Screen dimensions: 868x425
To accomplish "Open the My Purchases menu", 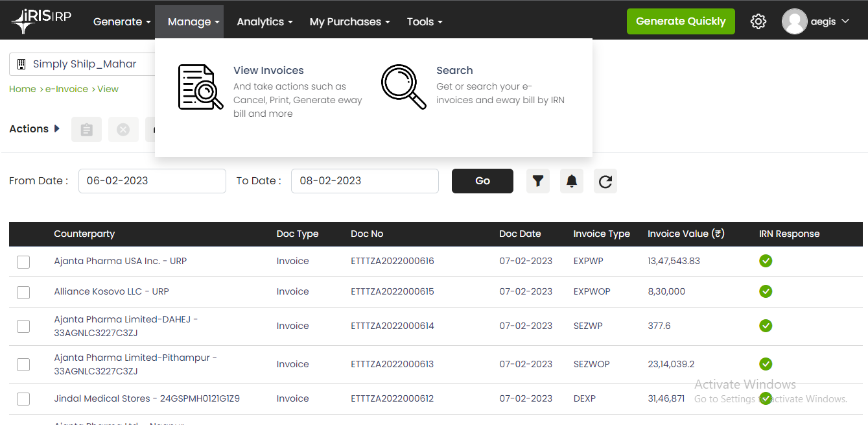I will coord(350,21).
